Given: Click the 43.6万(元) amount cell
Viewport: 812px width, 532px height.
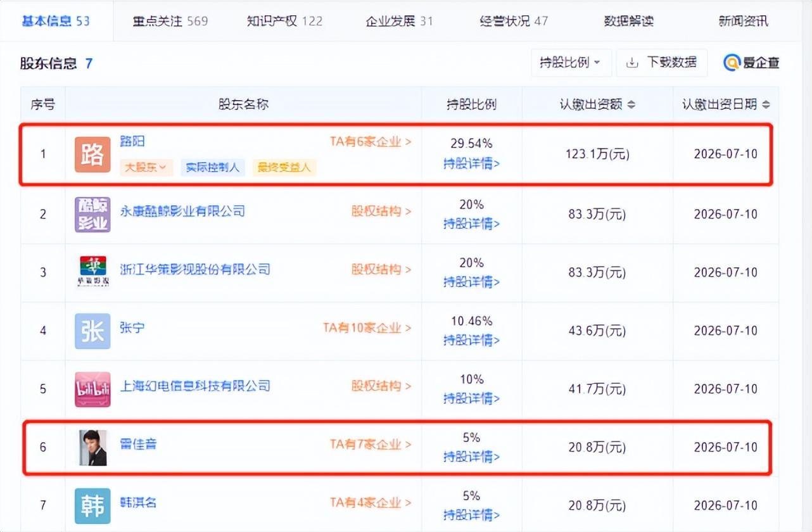Looking at the screenshot, I should pyautogui.click(x=597, y=331).
